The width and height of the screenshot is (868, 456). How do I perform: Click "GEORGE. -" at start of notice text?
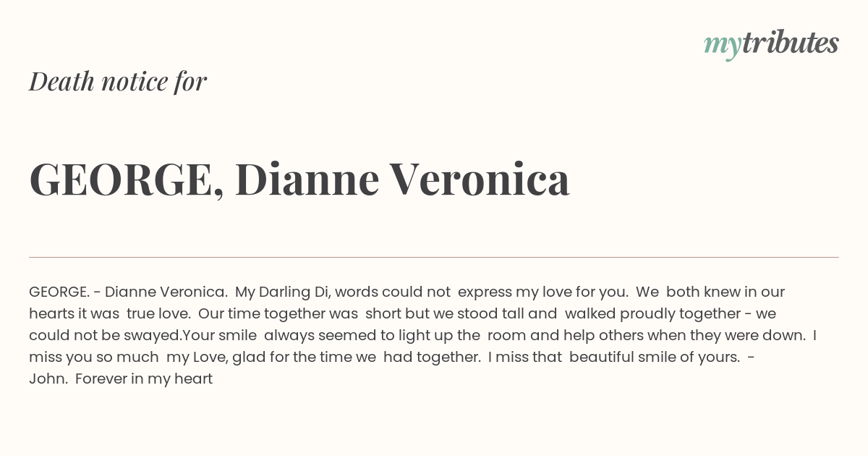click(x=64, y=292)
